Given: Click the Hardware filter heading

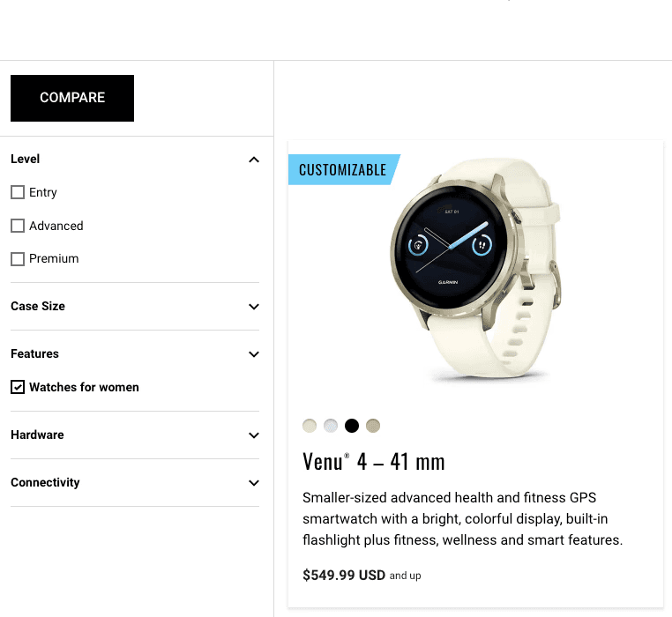Looking at the screenshot, I should (x=37, y=435).
